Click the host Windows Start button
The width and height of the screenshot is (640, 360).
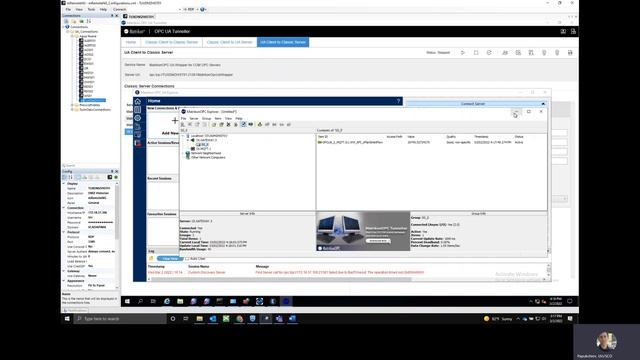(67, 319)
